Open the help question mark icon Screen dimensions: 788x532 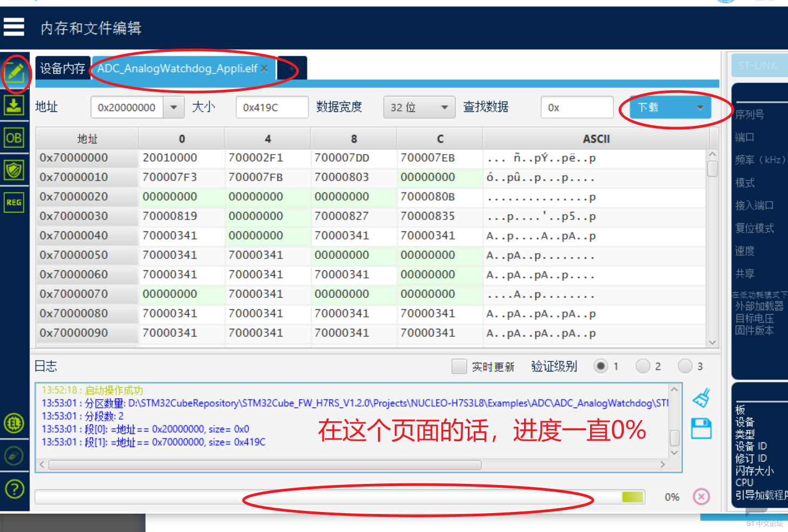14,489
